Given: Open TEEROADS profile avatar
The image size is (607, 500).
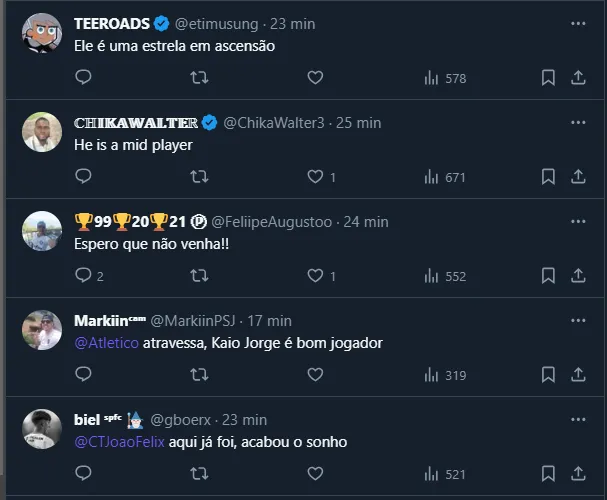Looking at the screenshot, I should coord(42,33).
